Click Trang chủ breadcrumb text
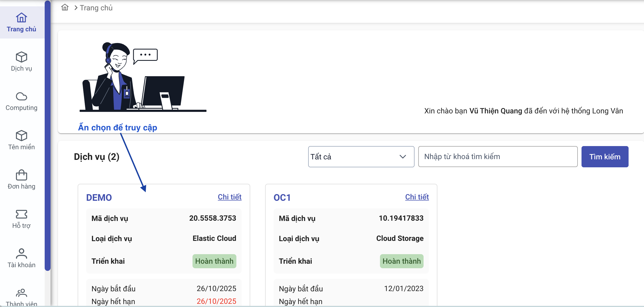The height and width of the screenshot is (307, 644). click(96, 8)
